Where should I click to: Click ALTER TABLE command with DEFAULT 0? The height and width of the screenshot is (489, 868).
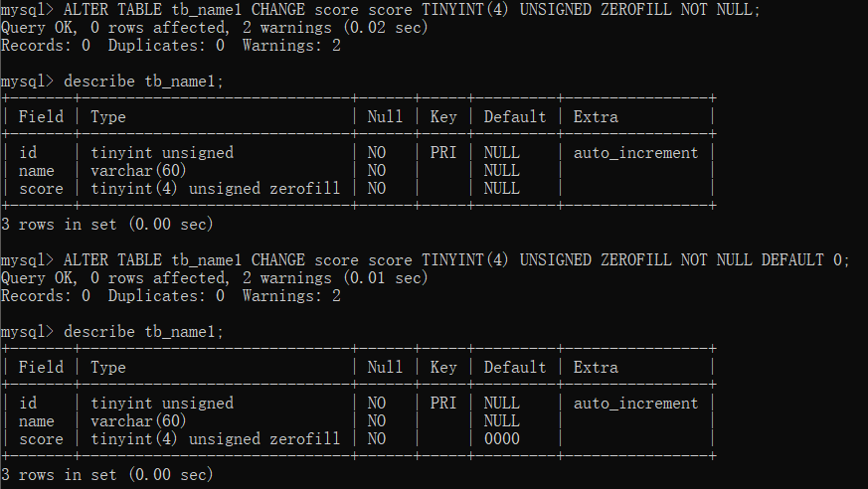pos(456,260)
